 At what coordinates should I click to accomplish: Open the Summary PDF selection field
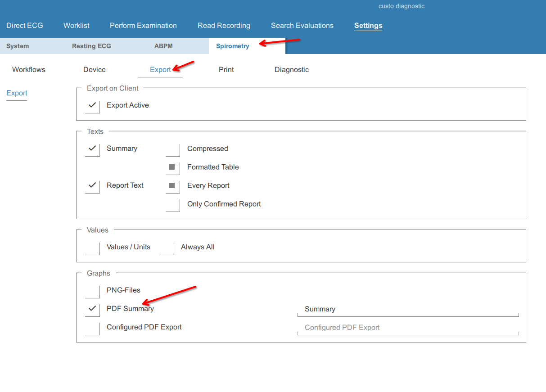[x=407, y=309]
